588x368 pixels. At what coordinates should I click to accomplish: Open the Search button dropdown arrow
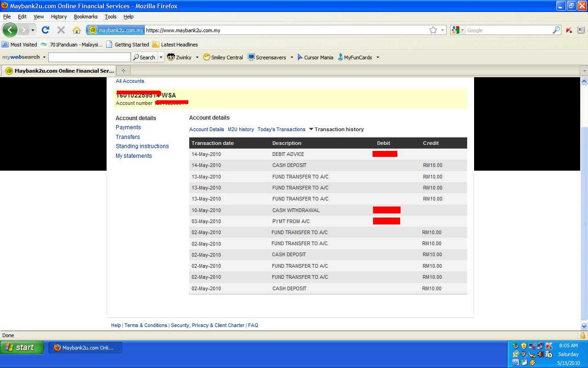coord(161,57)
